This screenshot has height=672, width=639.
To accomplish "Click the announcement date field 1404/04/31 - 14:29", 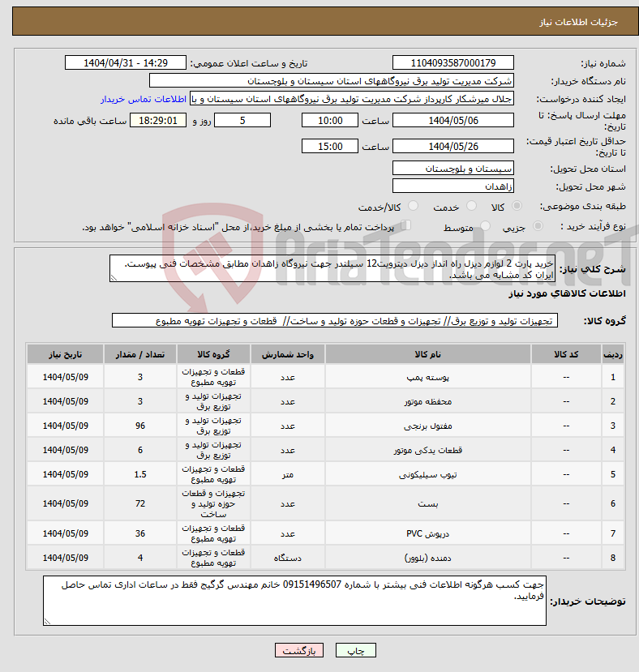I will (x=126, y=63).
